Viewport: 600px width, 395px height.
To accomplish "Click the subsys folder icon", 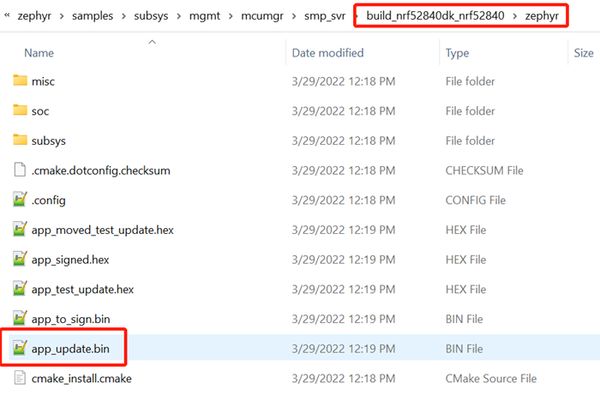I will coord(20,140).
